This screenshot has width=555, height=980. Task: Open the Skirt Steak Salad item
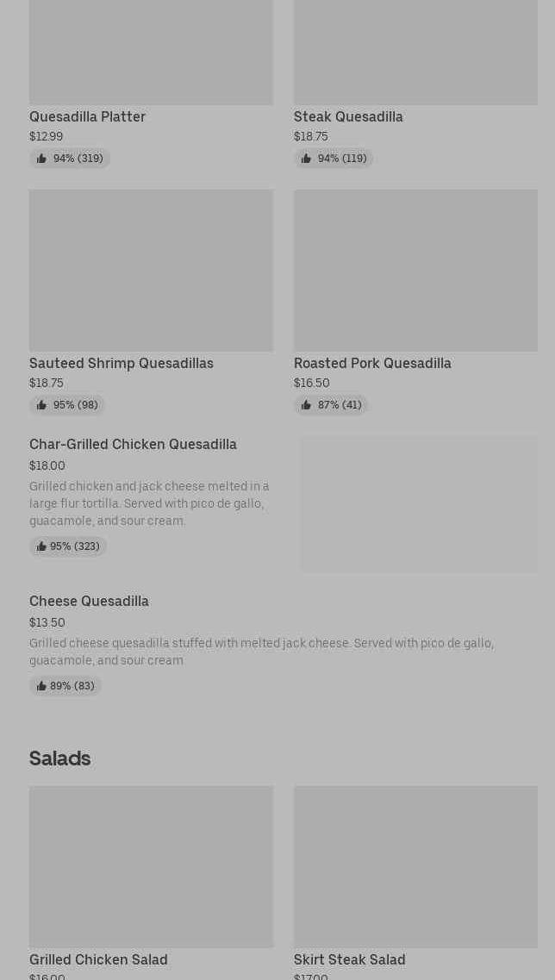click(x=349, y=959)
